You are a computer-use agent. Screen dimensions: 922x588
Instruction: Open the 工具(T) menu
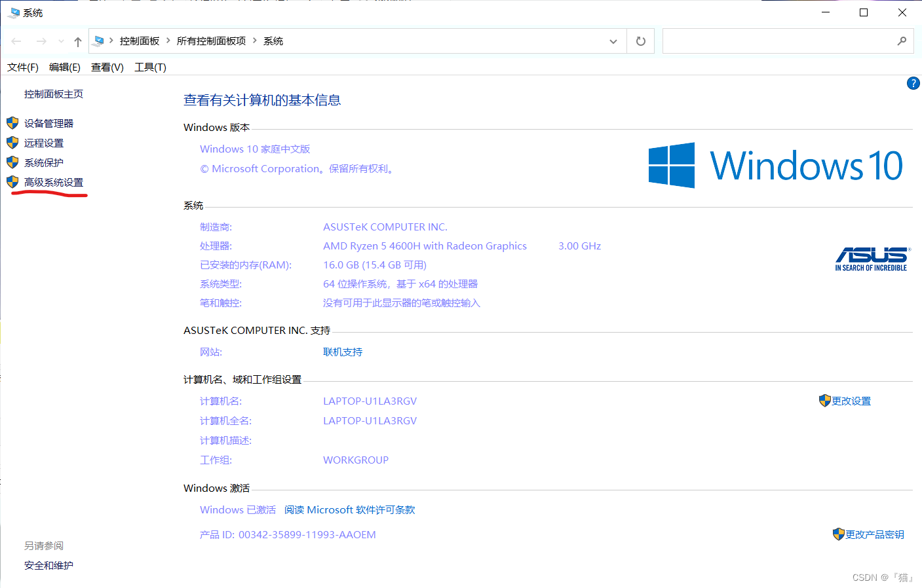(151, 67)
